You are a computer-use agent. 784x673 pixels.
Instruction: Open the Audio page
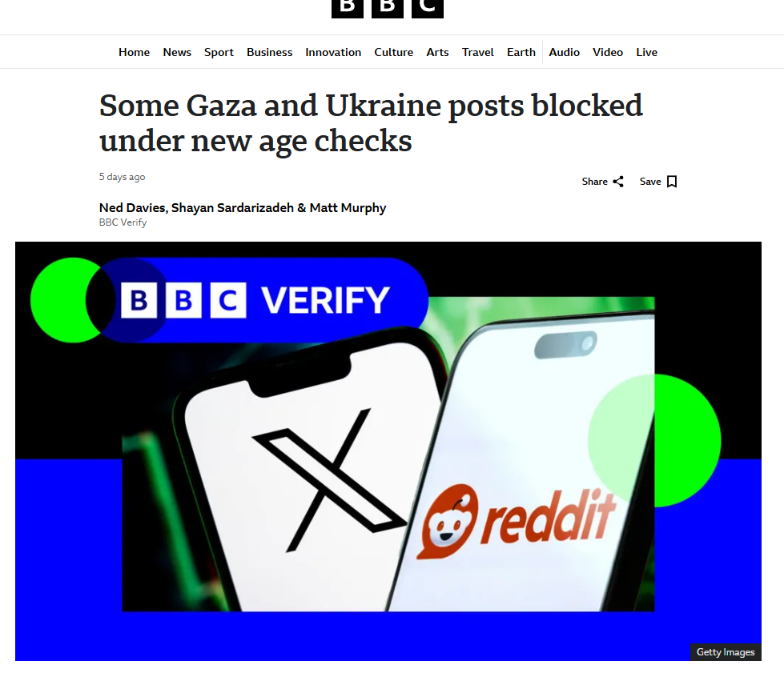pos(564,52)
